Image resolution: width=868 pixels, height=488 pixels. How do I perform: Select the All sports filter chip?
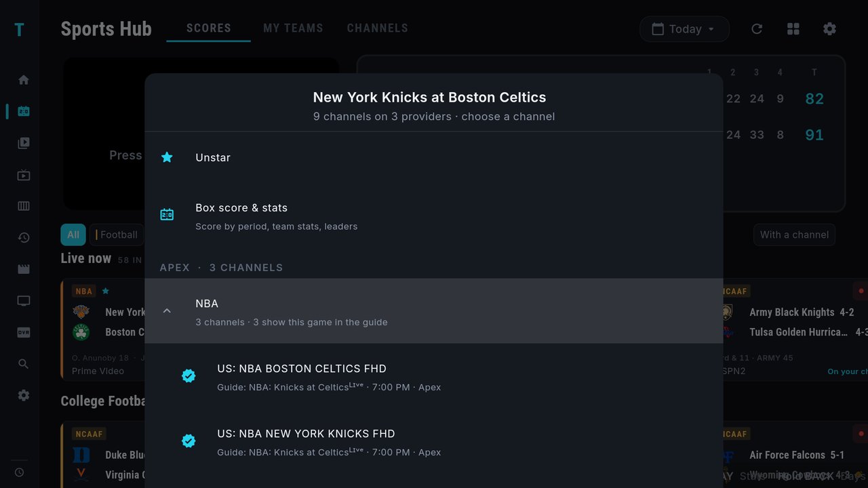tap(73, 235)
